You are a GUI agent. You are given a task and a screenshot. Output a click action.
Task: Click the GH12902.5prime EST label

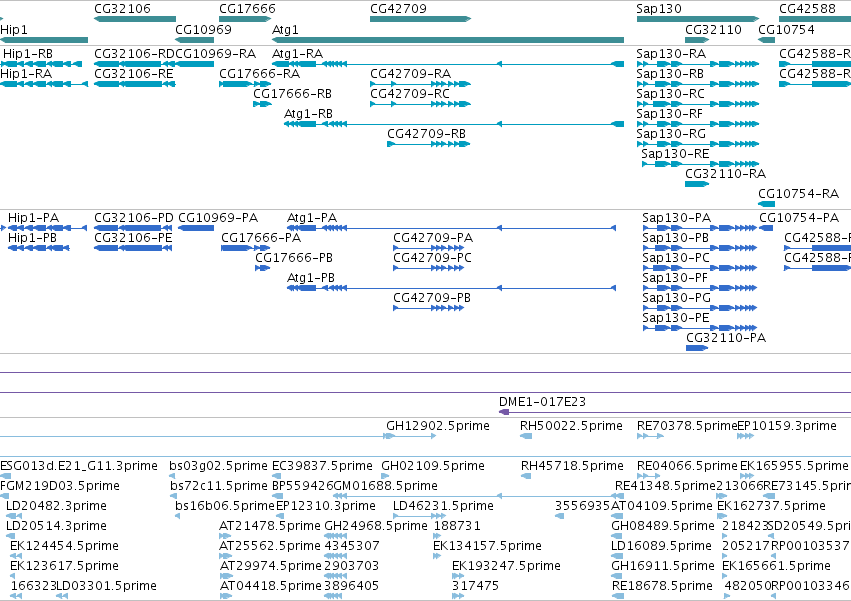(438, 426)
